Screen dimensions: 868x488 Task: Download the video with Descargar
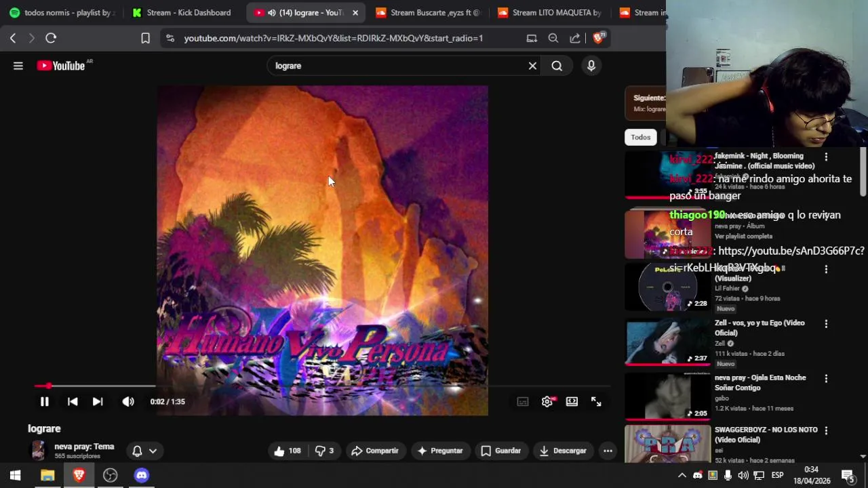(563, 451)
